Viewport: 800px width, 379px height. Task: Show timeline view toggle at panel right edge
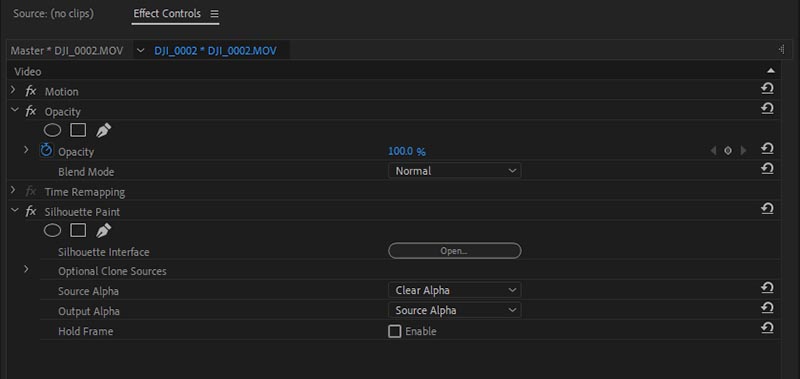781,49
